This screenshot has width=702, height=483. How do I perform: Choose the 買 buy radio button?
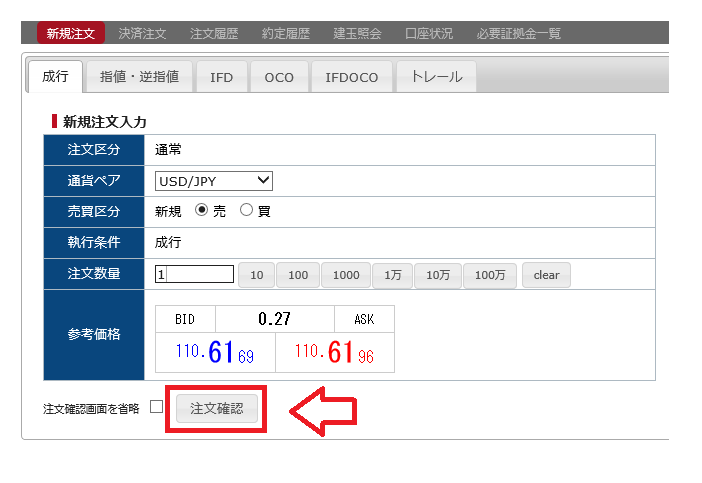coord(246,209)
